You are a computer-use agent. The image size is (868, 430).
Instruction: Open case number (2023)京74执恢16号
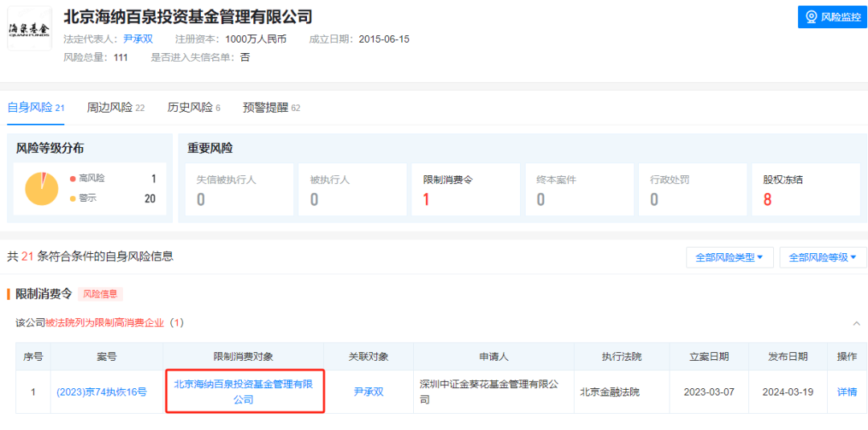click(x=102, y=392)
